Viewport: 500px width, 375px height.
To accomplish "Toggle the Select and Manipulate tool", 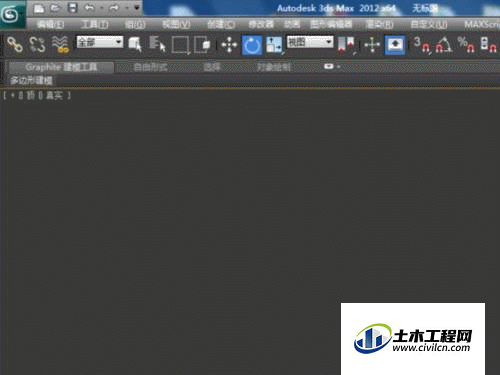I will click(372, 45).
